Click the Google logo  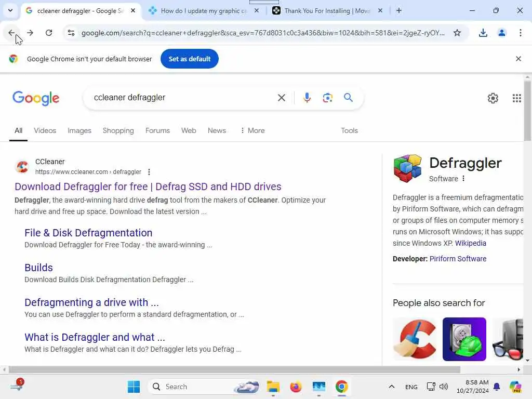point(36,98)
